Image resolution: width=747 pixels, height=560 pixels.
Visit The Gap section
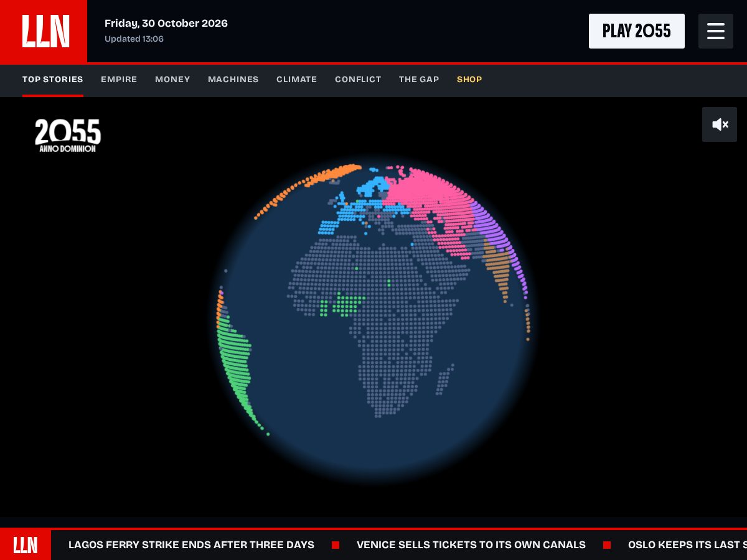click(419, 80)
